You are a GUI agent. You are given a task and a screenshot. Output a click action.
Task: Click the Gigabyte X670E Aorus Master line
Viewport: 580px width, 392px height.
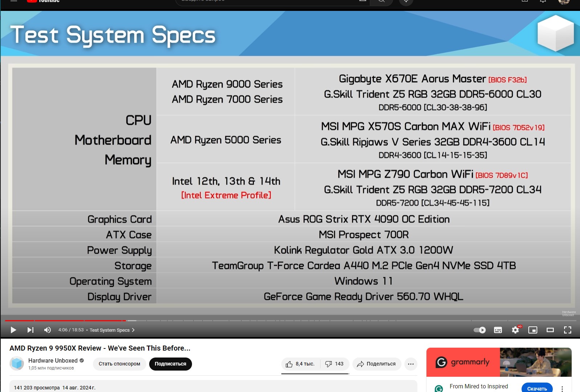(x=433, y=79)
